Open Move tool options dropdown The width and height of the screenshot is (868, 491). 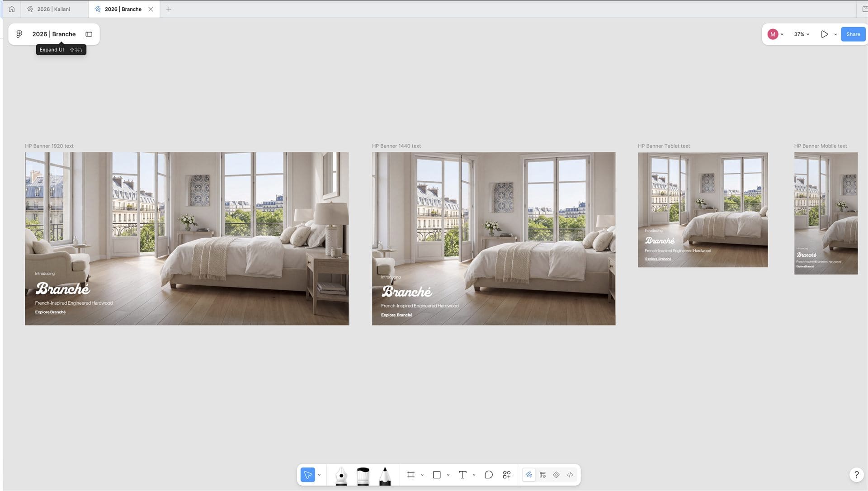[x=319, y=475]
